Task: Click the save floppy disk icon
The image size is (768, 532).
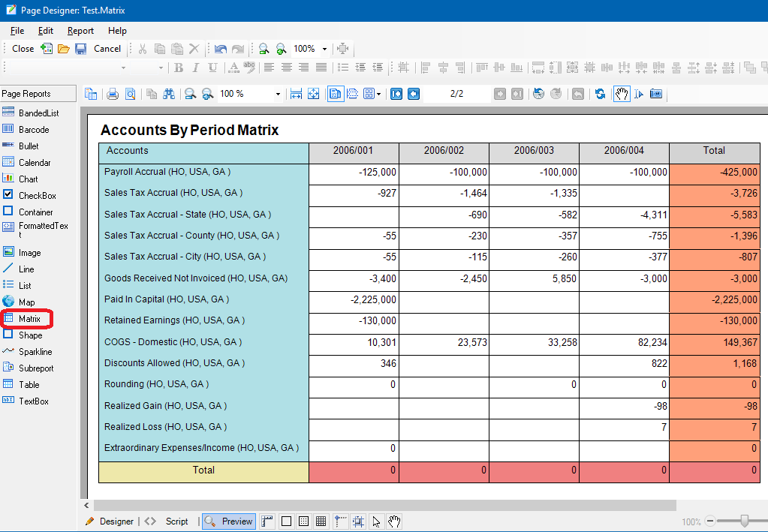Action: [80, 49]
